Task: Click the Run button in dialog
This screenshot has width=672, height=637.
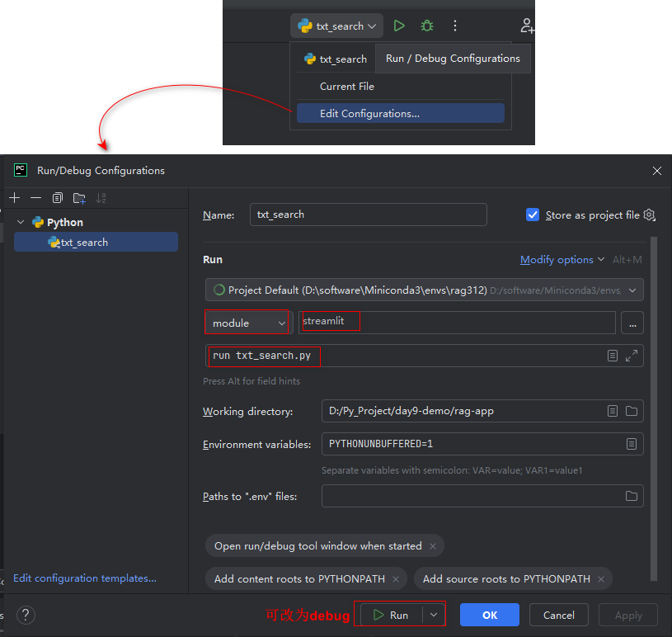Action: pos(392,615)
